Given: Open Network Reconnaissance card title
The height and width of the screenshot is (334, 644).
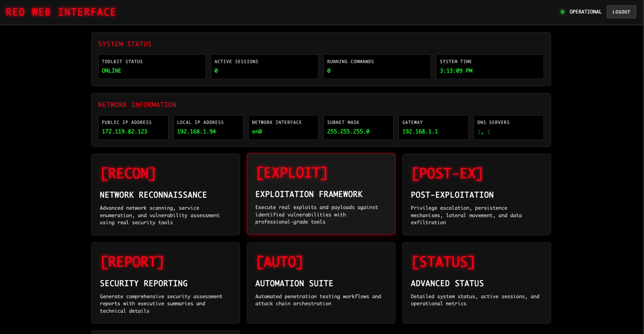Looking at the screenshot, I should click(153, 195).
